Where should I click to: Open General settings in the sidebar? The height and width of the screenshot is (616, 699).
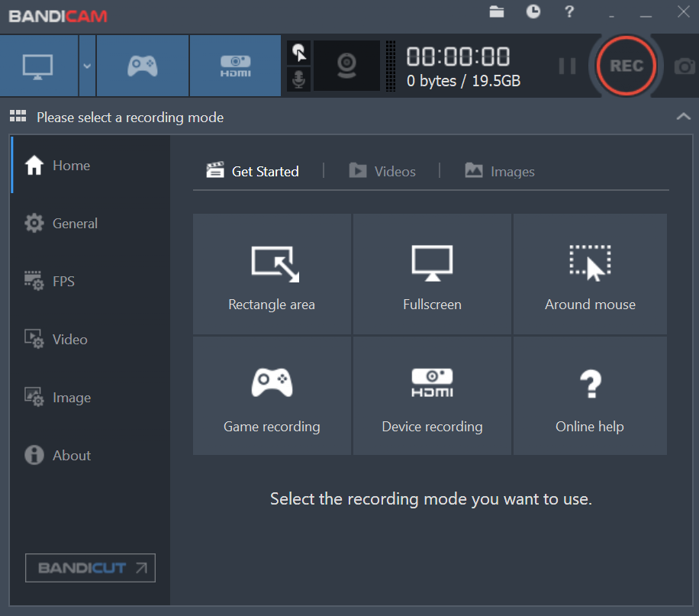tap(91, 224)
